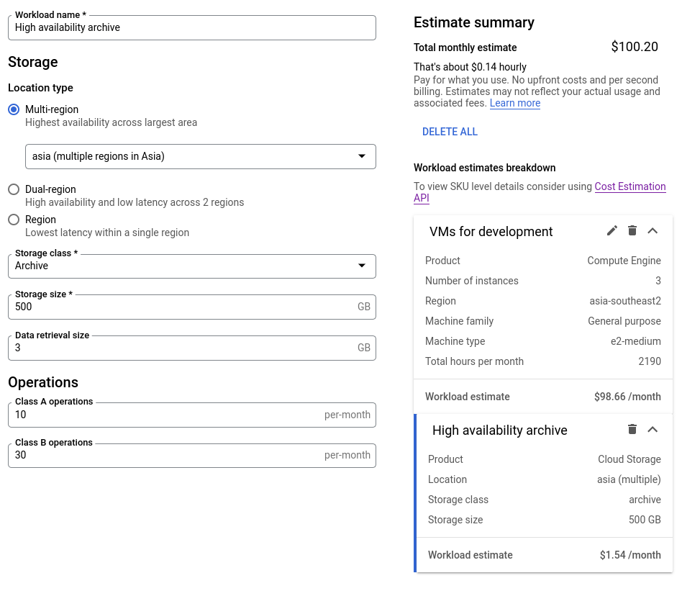Select the Multi-region location type
The width and height of the screenshot is (700, 591).
14,109
